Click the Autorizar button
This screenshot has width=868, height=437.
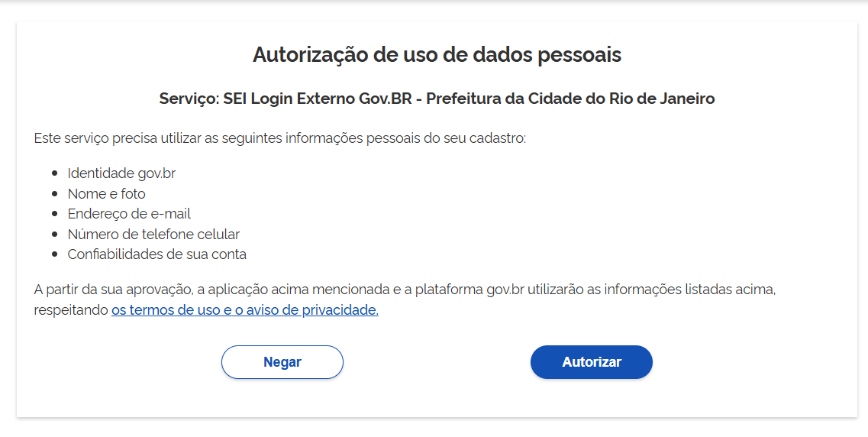[591, 362]
